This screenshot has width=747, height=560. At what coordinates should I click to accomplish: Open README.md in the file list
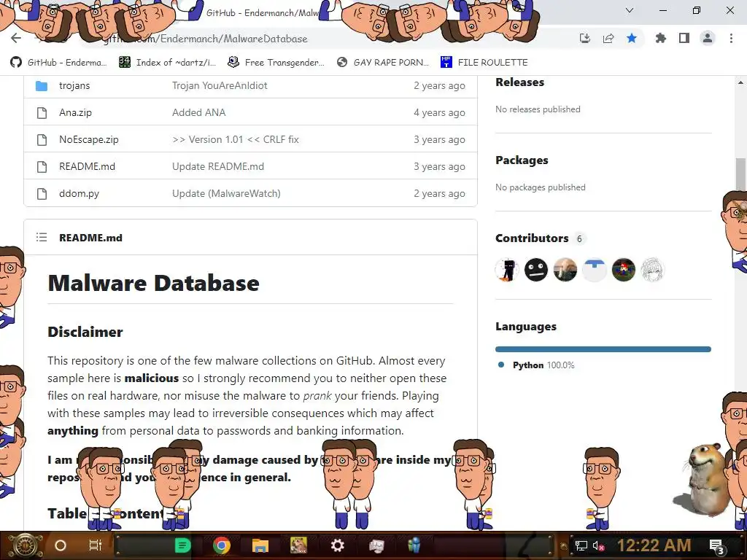click(88, 167)
